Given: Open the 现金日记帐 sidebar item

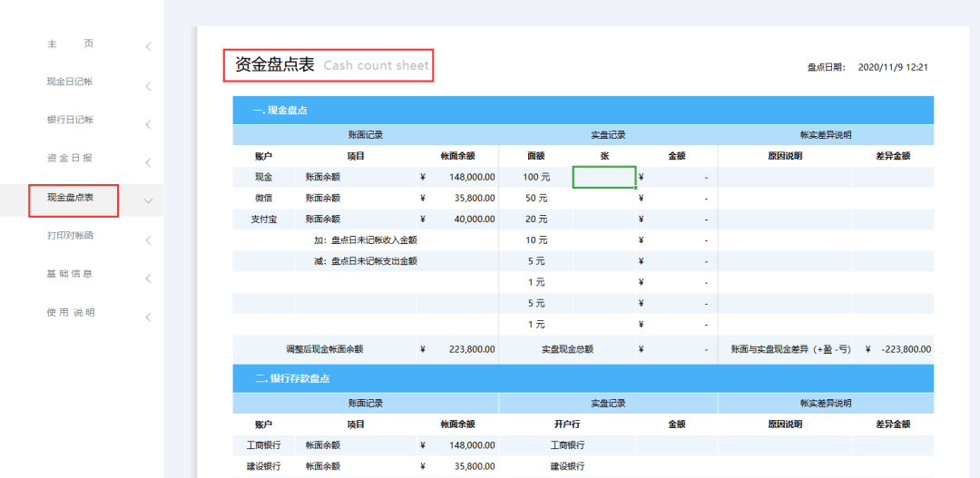Looking at the screenshot, I should coord(70,82).
